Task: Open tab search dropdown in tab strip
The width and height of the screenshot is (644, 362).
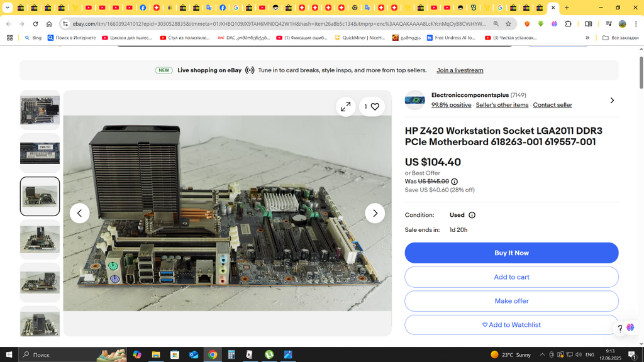Action: pos(8,8)
